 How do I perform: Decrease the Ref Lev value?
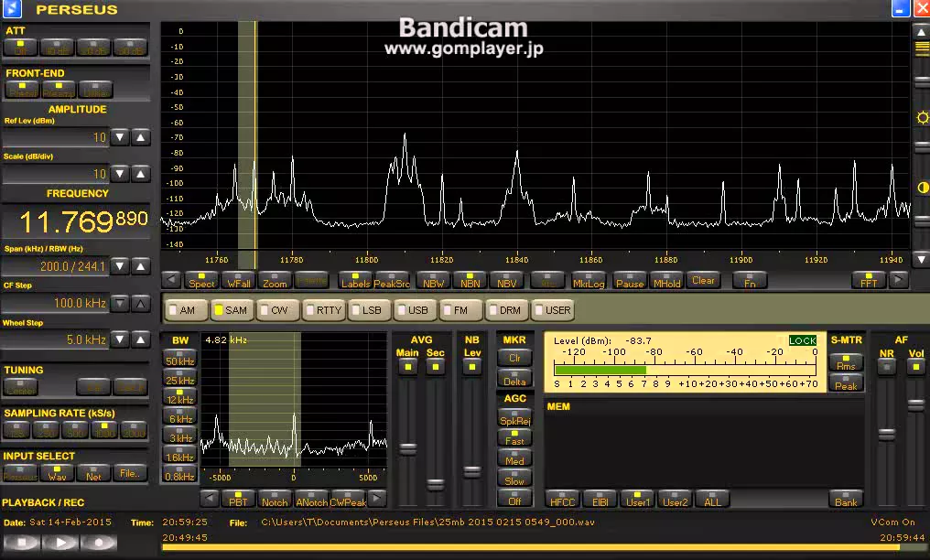click(120, 137)
